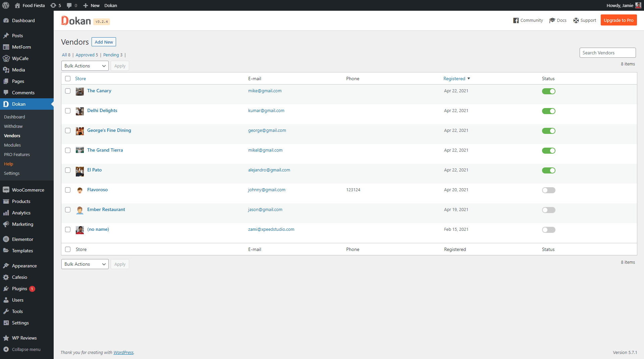
Task: Open Help submenu item under Dokan
Action: click(x=8, y=164)
